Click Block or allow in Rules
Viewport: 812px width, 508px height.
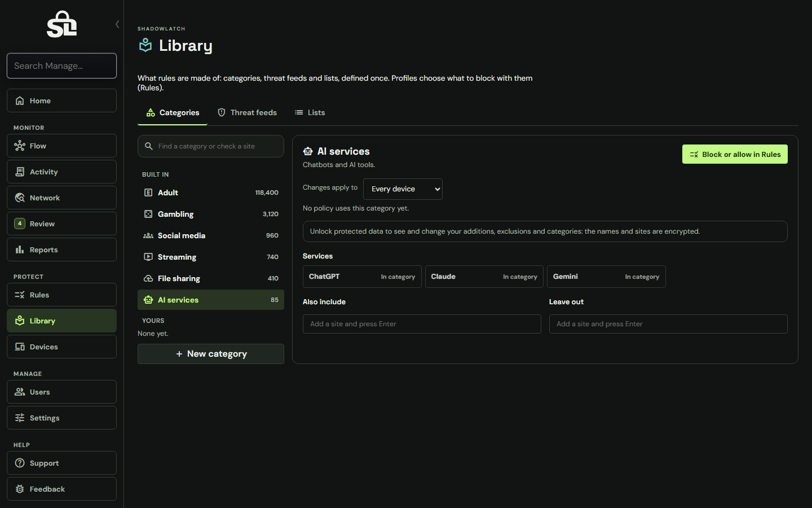(735, 154)
